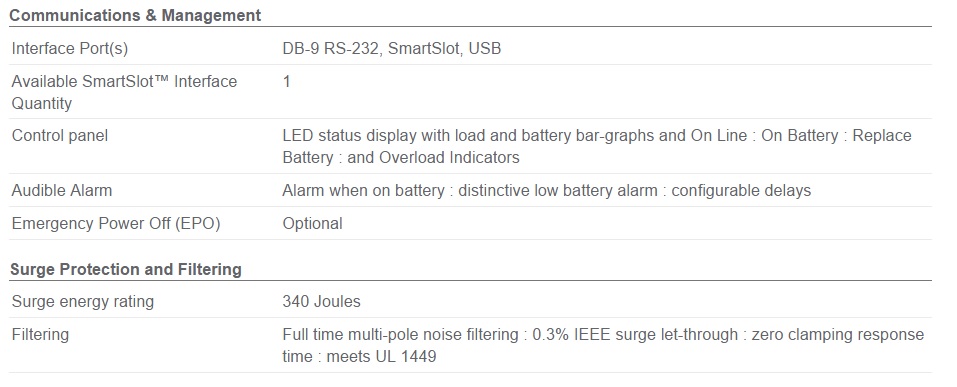
Task: Click Available SmartSlot Interface Quantity label
Action: (x=125, y=92)
